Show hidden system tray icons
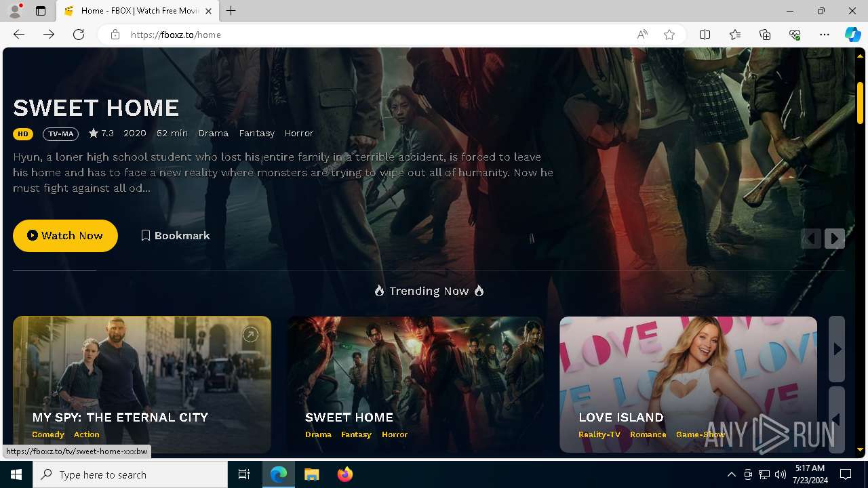868x488 pixels. 732,474
